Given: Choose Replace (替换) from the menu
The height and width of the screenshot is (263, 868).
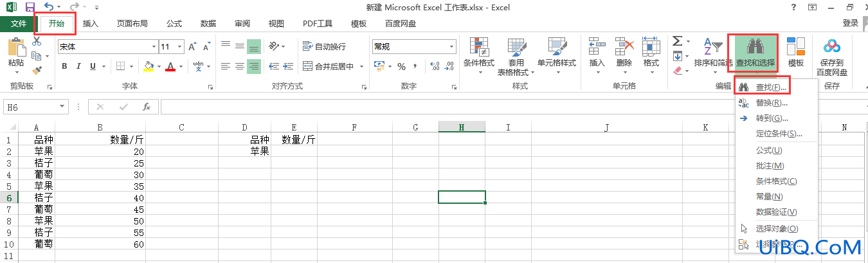Looking at the screenshot, I should pyautogui.click(x=777, y=103).
